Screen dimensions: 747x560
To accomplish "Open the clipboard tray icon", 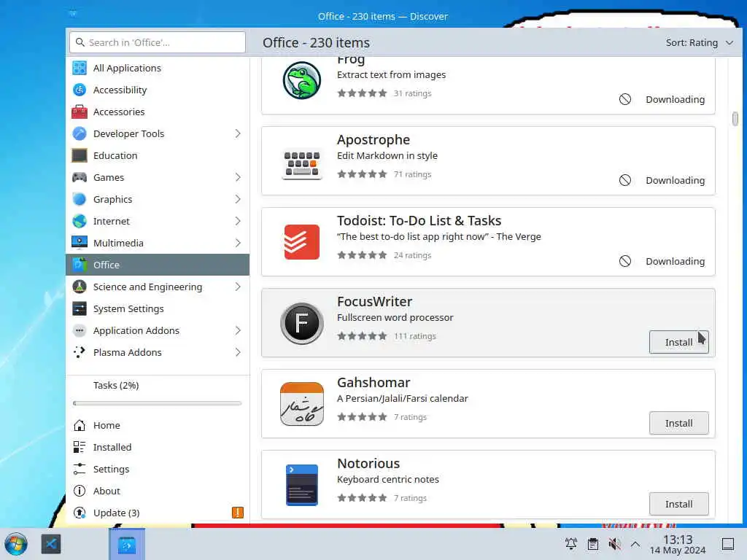I will tap(592, 543).
